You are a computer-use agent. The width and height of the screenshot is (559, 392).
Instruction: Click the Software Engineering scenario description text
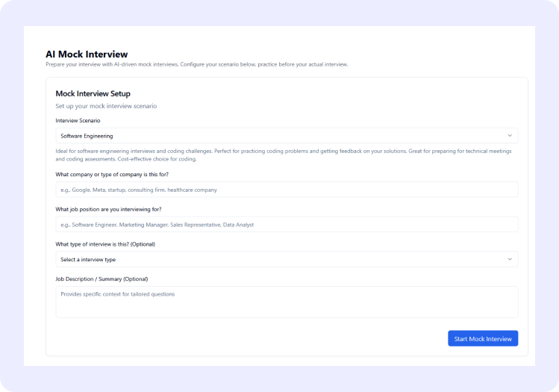[x=284, y=155]
